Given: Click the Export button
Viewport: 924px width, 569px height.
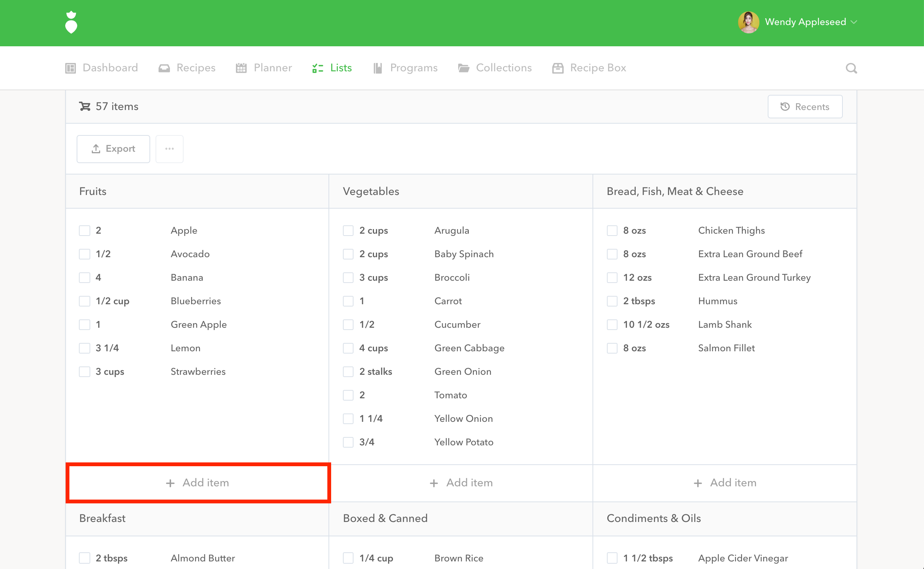Looking at the screenshot, I should point(113,149).
